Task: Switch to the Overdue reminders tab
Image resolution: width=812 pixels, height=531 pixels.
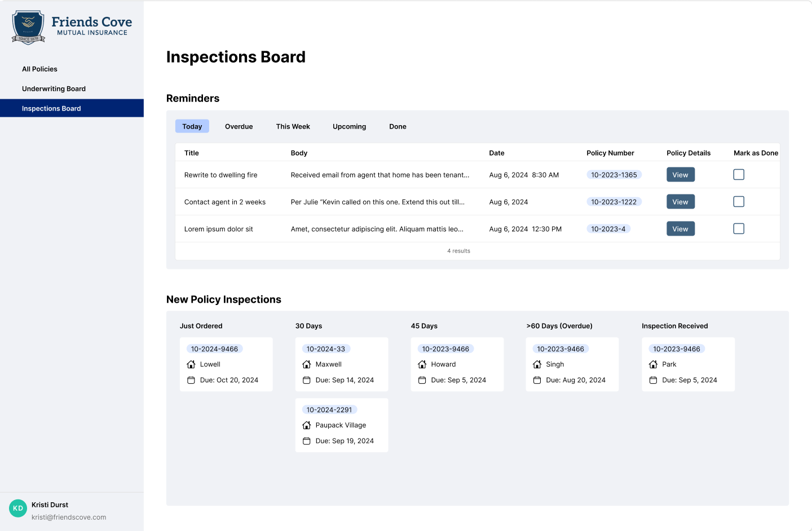Action: pos(239,127)
